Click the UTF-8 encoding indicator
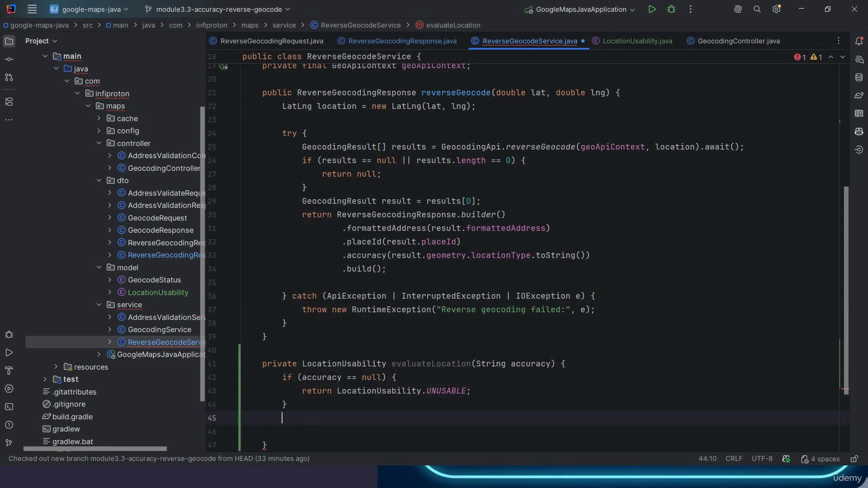This screenshot has width=868, height=488. [762, 459]
